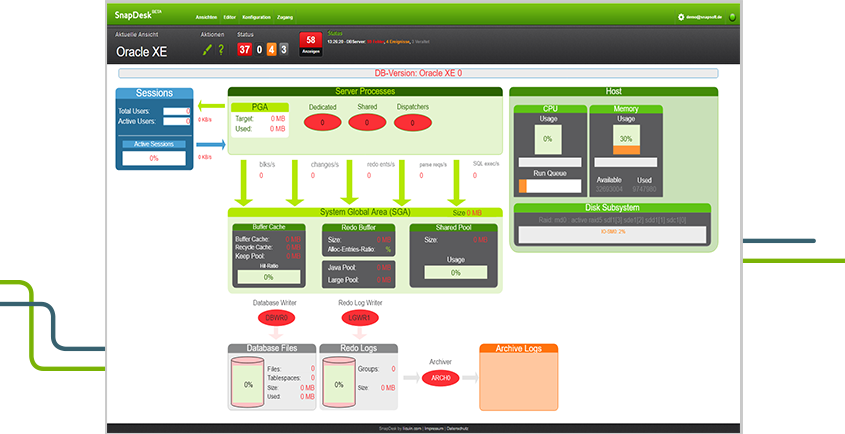Click the Active Sessions 0% bar
845x434 pixels.
(154, 159)
